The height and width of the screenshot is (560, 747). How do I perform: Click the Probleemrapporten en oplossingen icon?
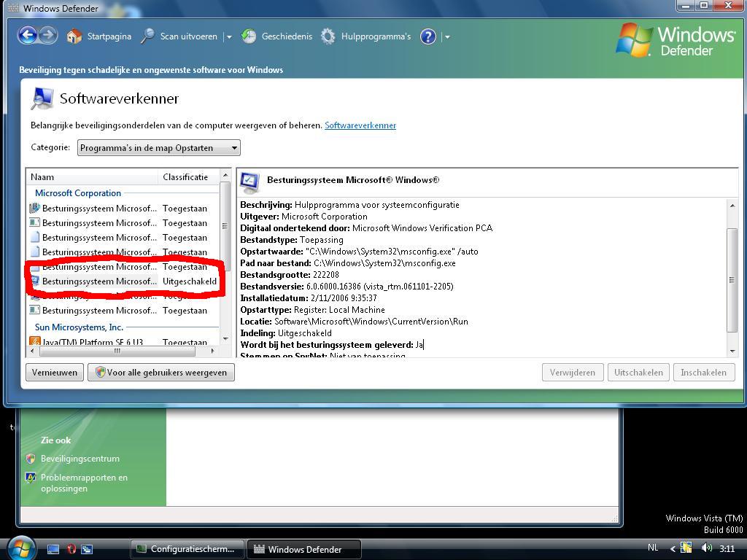[31, 478]
